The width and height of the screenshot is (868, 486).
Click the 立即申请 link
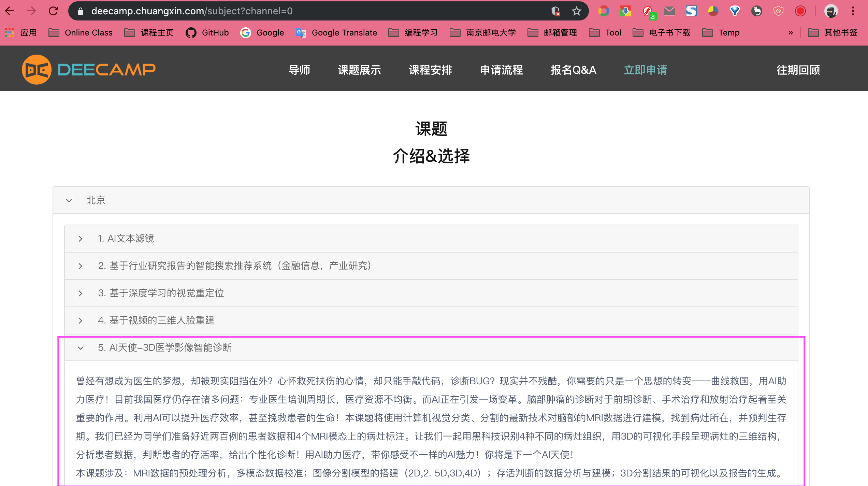click(x=645, y=70)
